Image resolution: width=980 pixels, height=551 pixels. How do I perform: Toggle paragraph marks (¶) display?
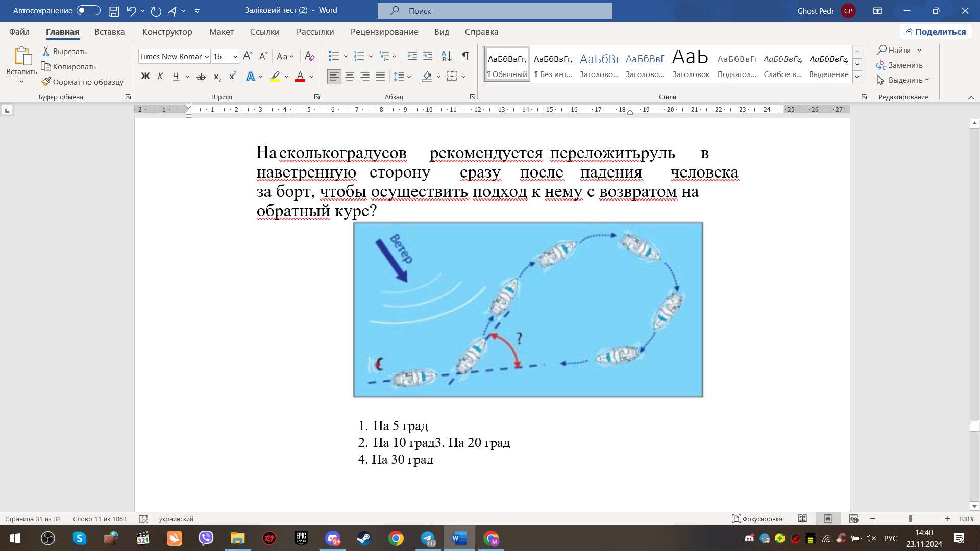coord(465,56)
